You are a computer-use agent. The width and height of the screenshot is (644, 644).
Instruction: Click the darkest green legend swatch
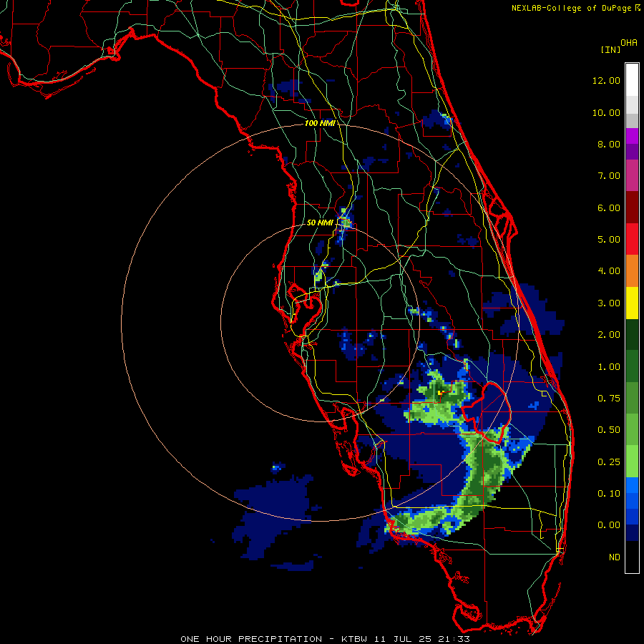click(632, 334)
